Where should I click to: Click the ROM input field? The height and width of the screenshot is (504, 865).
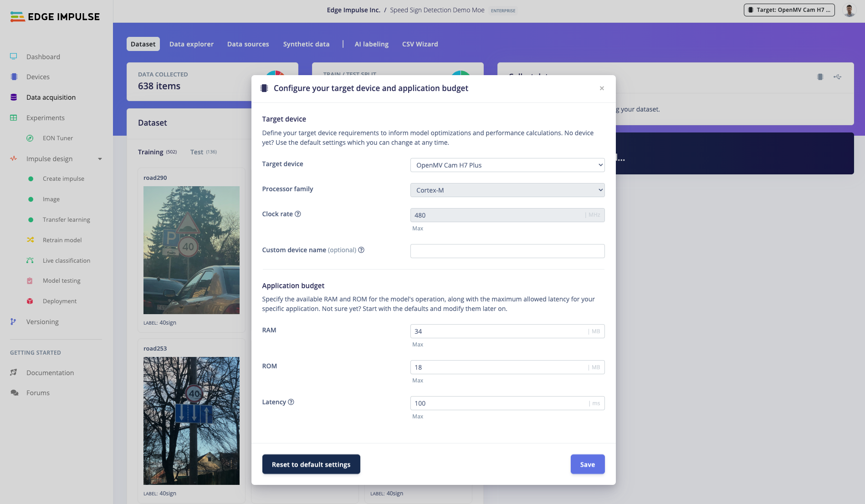507,367
